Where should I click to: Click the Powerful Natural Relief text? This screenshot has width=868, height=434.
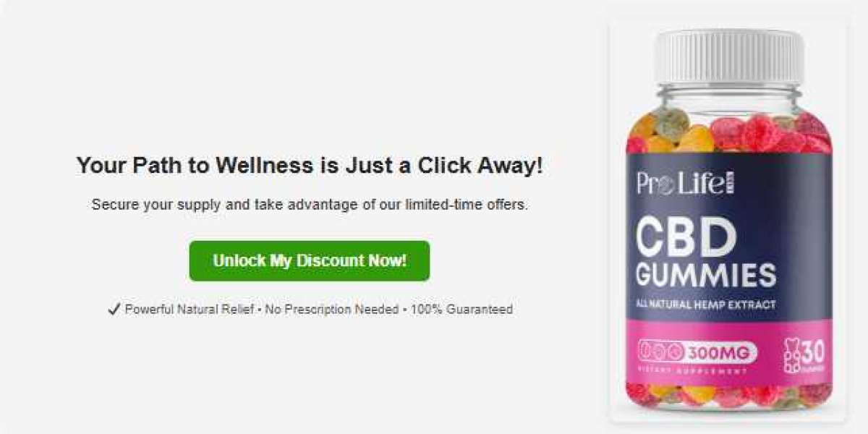tap(190, 310)
